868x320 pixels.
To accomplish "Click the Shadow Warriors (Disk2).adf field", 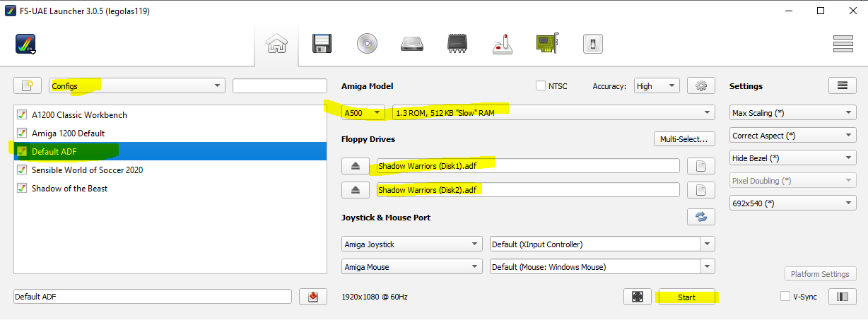I will [528, 189].
